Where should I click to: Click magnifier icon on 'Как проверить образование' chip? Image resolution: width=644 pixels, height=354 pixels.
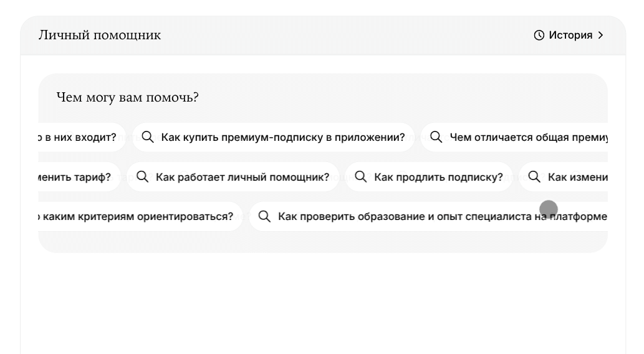coord(265,216)
